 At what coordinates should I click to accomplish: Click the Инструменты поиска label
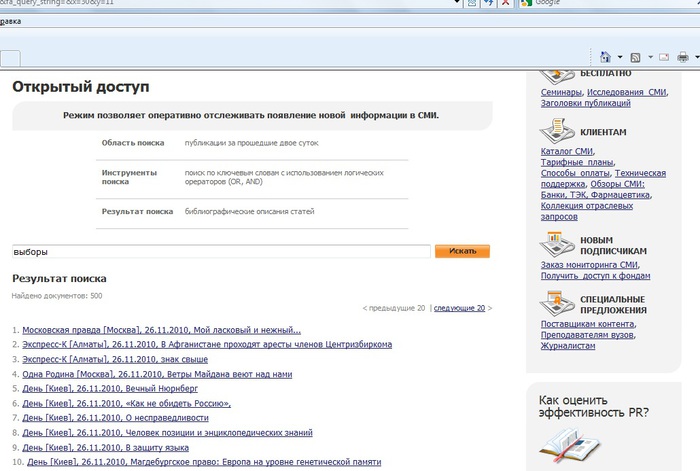pyautogui.click(x=129, y=177)
